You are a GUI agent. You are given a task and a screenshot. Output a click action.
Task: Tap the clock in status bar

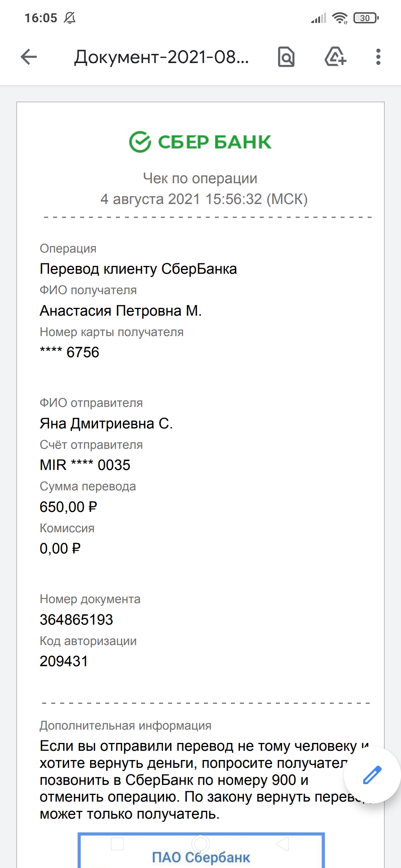[41, 18]
